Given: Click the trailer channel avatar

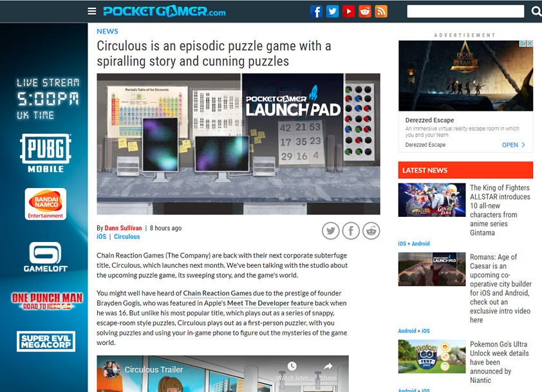Looking at the screenshot, I should [x=111, y=370].
